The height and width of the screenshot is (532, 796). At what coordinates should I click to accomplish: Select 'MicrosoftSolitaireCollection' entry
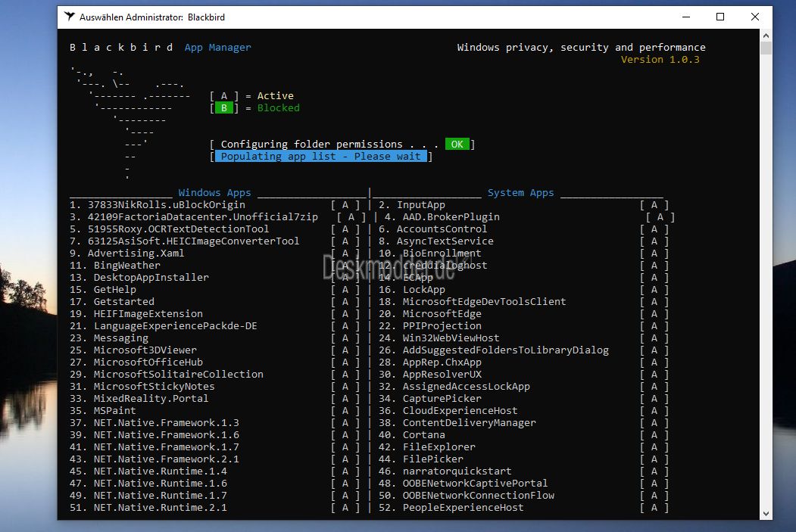178,375
